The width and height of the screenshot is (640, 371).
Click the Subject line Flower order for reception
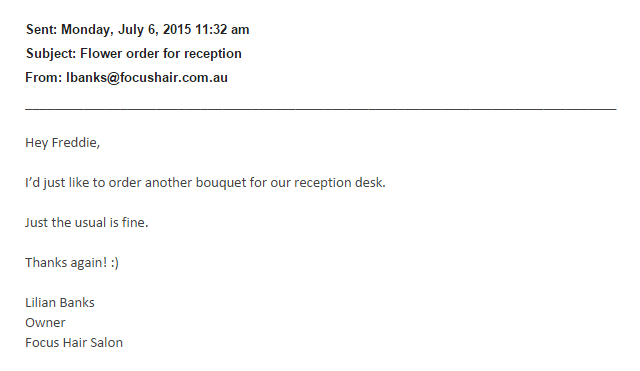point(134,54)
